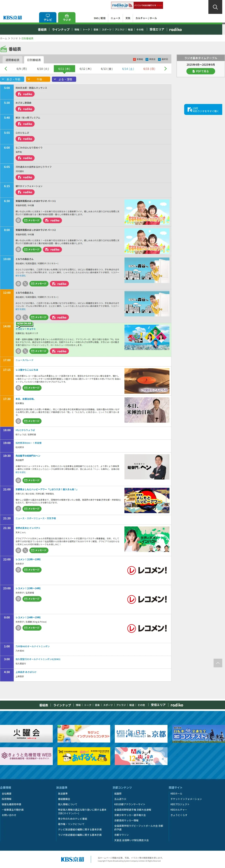Open globe icon for レコメン！(22時〜23時)
This screenshot has height=868, width=225.
[19, 570]
